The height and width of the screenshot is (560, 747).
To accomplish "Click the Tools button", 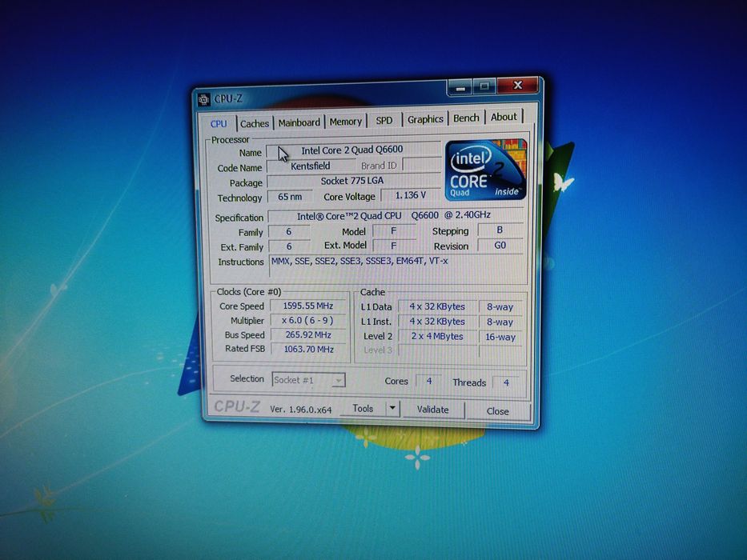I will [x=363, y=409].
